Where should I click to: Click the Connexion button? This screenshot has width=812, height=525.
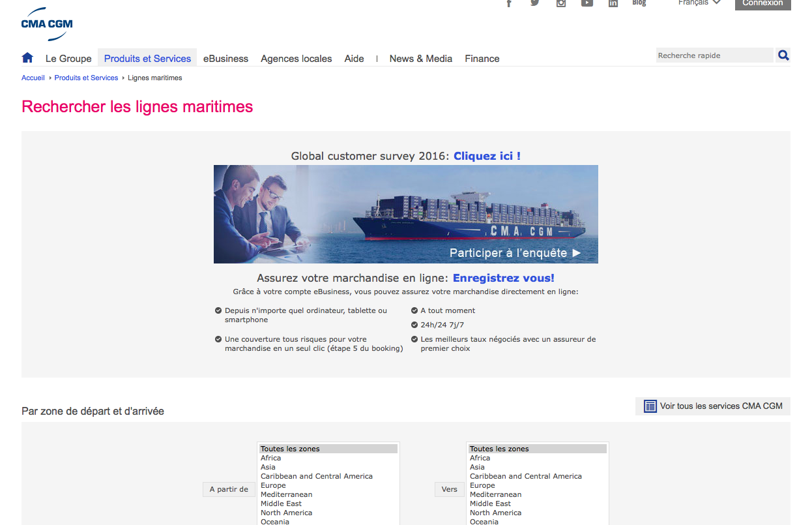point(763,3)
